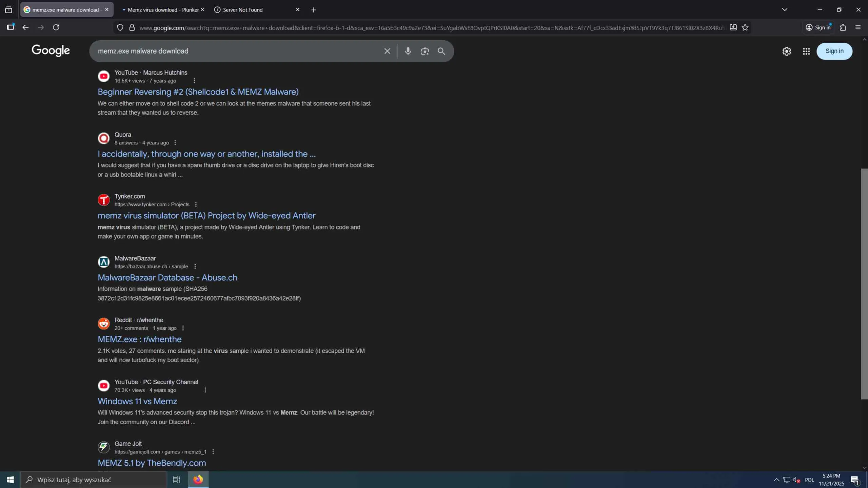Click the voice search microphone icon

point(408,51)
